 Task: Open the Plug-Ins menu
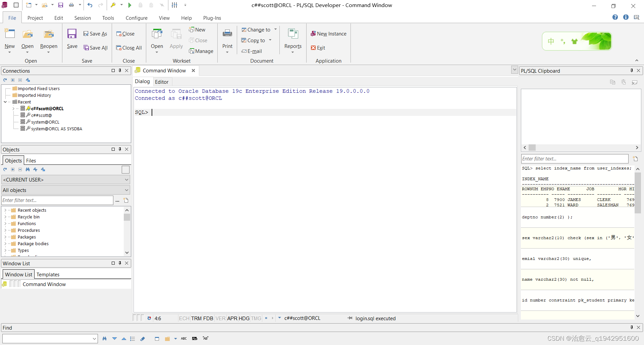coord(212,18)
